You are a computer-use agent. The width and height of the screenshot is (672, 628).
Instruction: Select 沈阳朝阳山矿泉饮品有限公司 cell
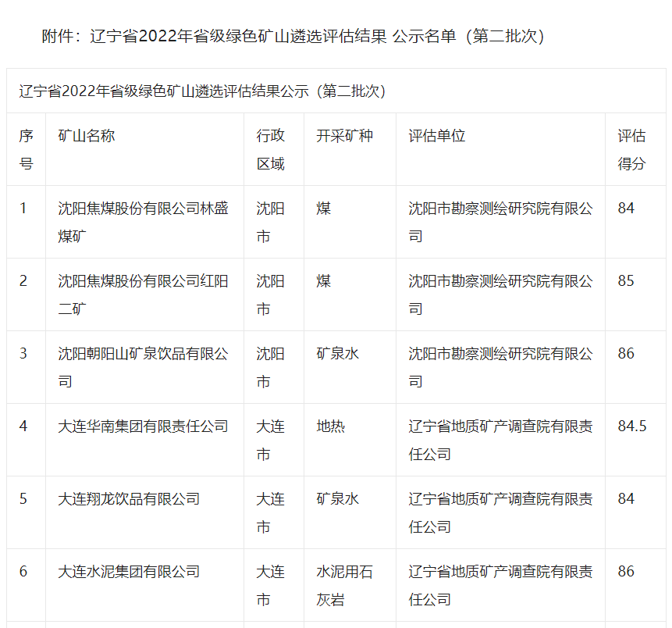click(x=144, y=367)
